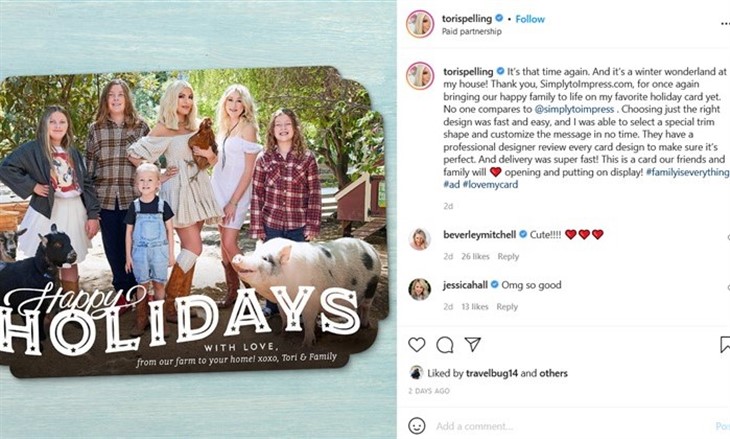View likes on beverleymitchell's comment
The image size is (730, 439).
pyautogui.click(x=475, y=257)
